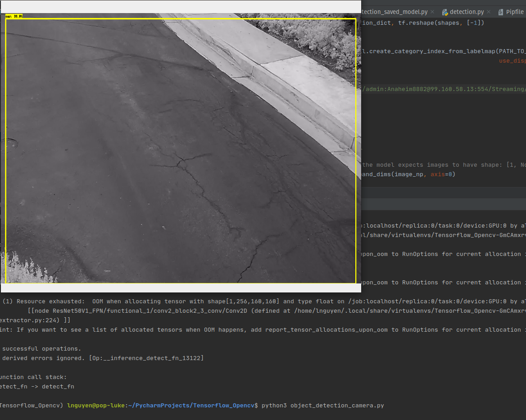This screenshot has width=526, height=420.
Task: Click the python3 object_detection_camera.py command
Action: pos(323,406)
